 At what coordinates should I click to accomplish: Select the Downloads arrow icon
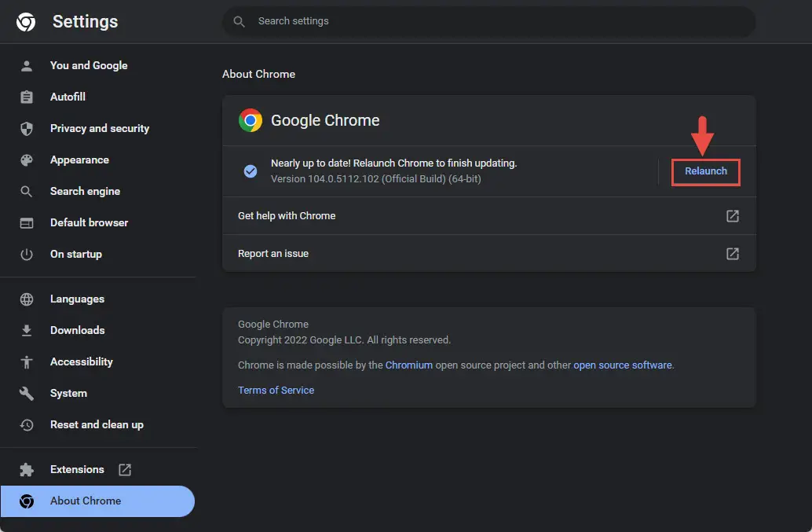(27, 331)
